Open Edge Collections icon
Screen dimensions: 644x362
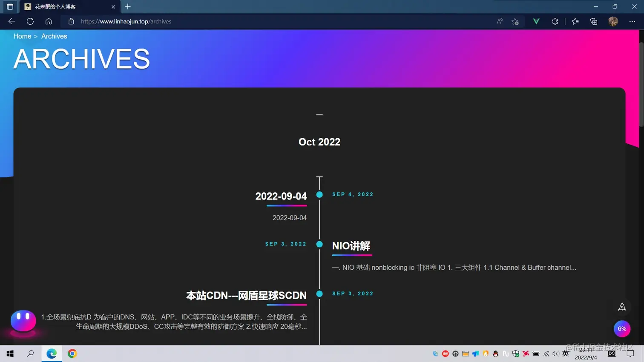(x=593, y=21)
